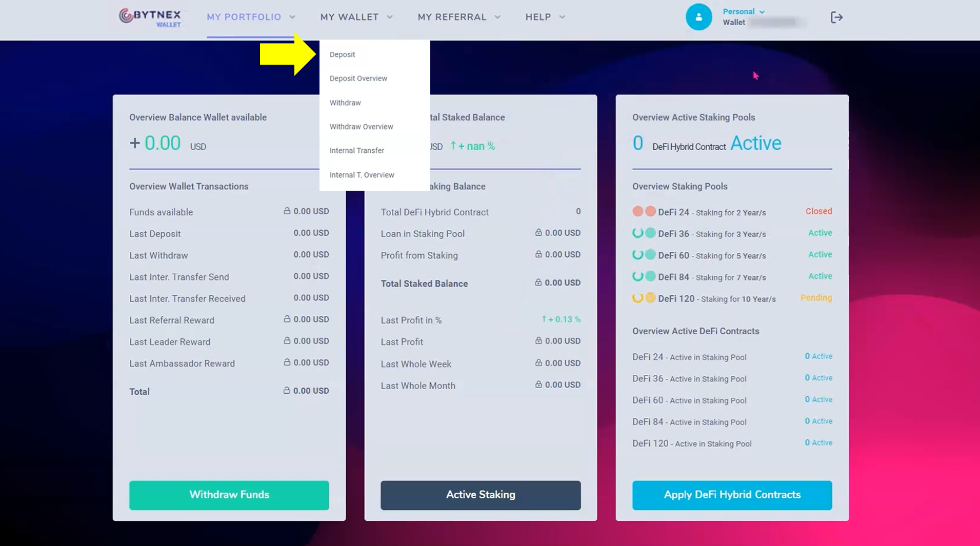Image resolution: width=980 pixels, height=546 pixels.
Task: Click the logout icon
Action: point(836,17)
